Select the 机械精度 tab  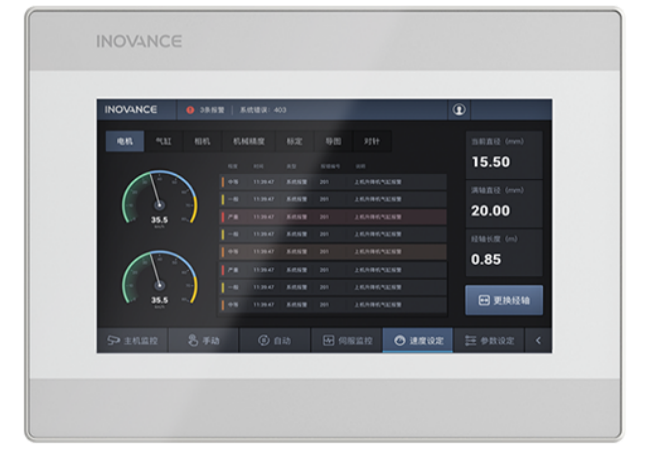pyautogui.click(x=249, y=141)
